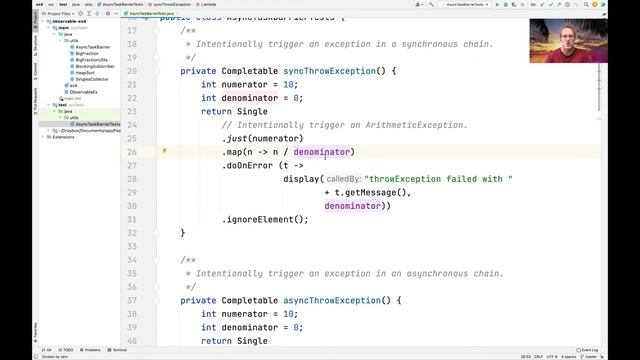
Task: Run with coverage from the toolbar
Action: point(514,4)
